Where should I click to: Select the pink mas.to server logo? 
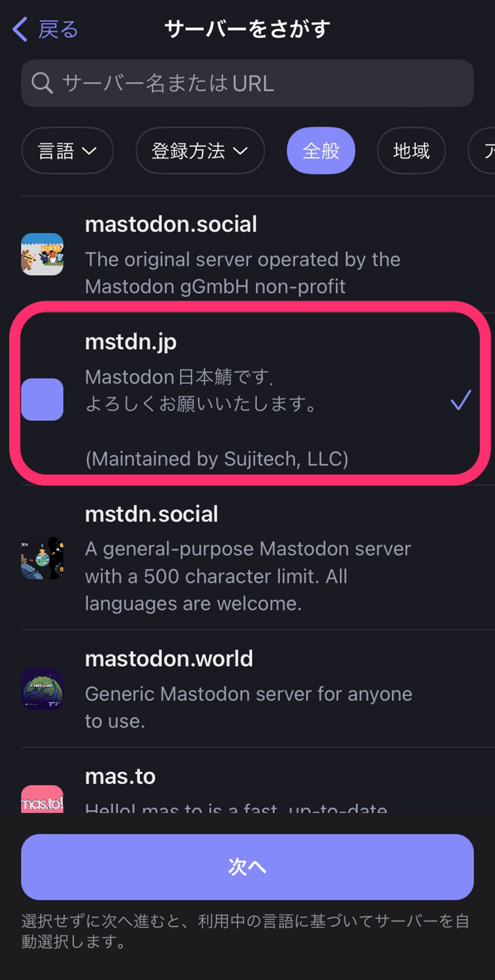(42, 799)
